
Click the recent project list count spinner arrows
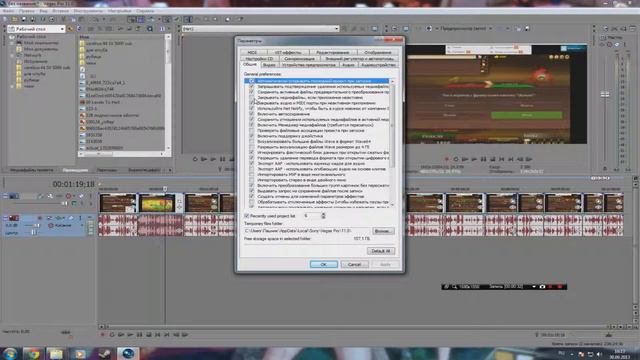[323, 216]
